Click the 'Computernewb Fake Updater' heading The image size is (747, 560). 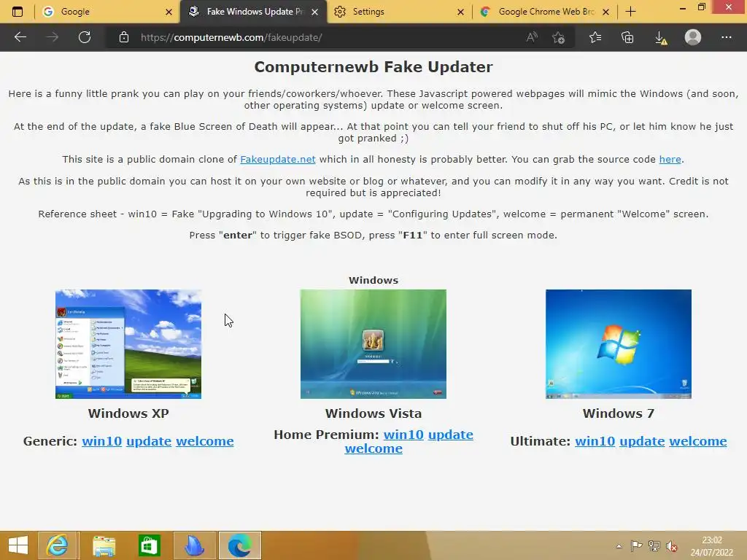373,67
